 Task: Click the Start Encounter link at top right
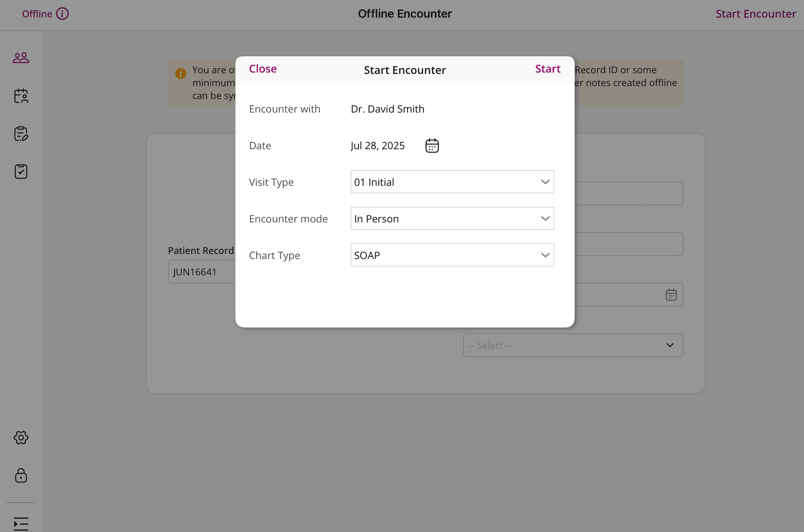tap(755, 14)
